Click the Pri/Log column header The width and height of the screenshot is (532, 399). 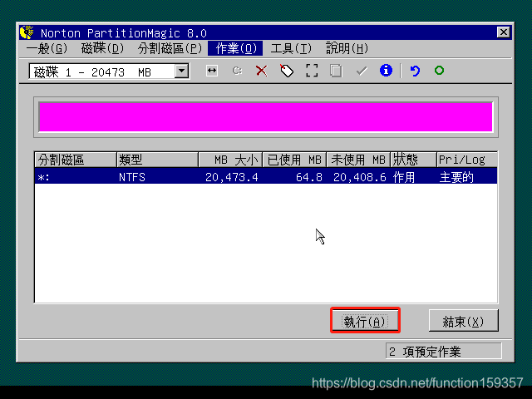pos(467,160)
